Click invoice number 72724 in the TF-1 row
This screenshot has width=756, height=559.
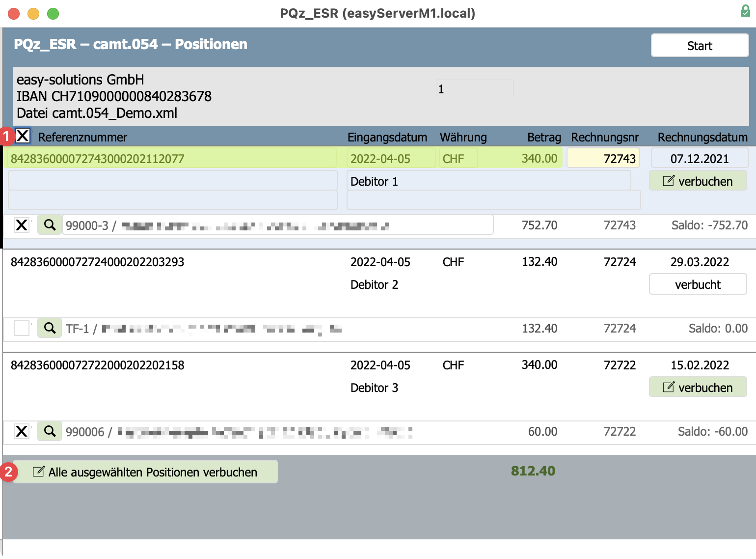pos(620,329)
